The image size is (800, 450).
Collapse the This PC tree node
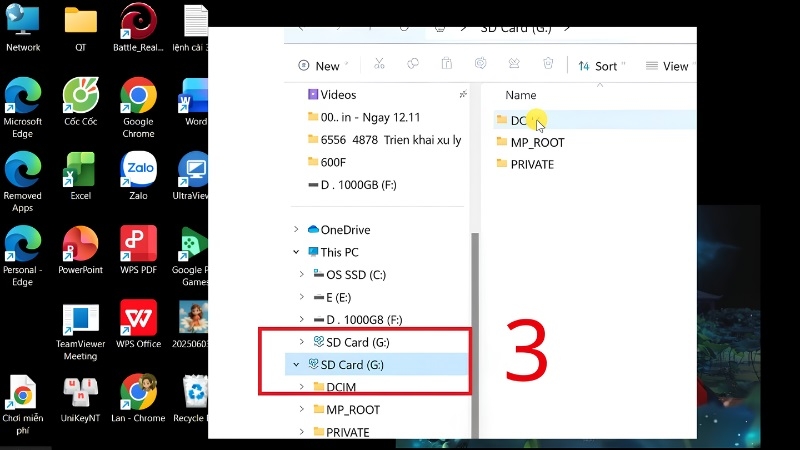coord(296,252)
